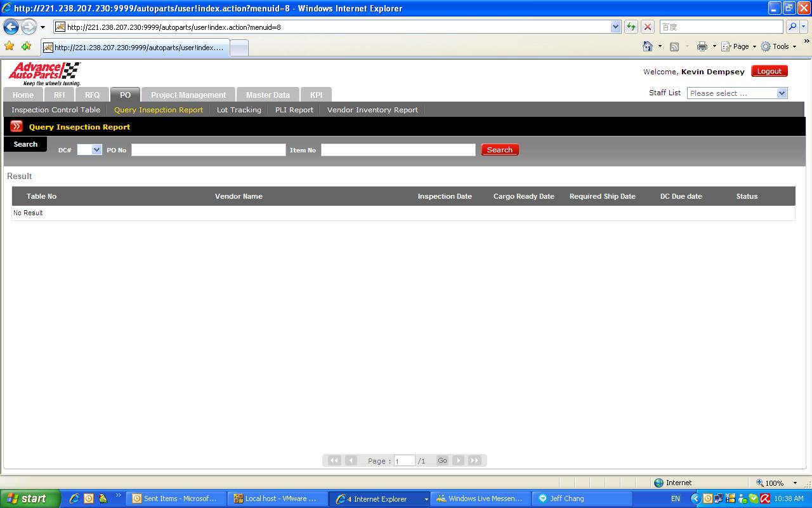Screen dimensions: 812x508
Task: Go to the last results page icon
Action: coord(475,460)
